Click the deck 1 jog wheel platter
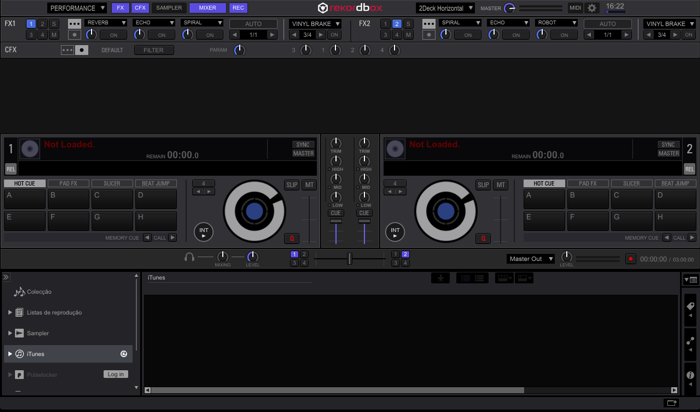The image size is (700, 412). point(254,212)
